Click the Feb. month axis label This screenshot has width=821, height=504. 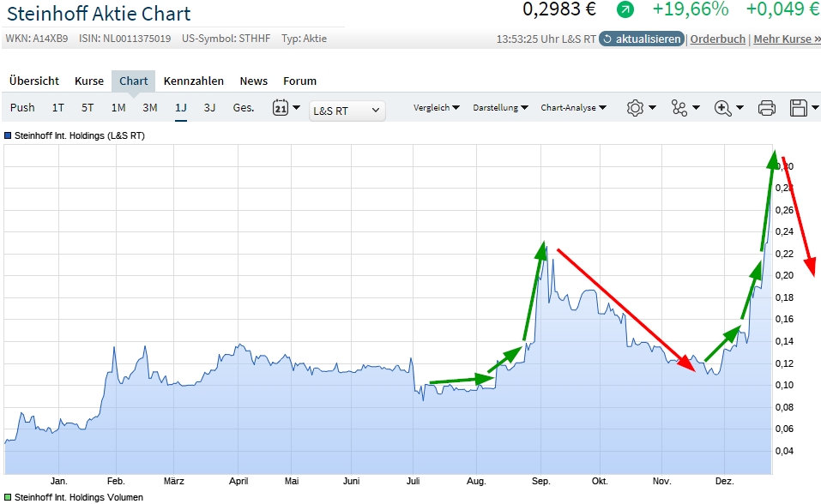(116, 481)
